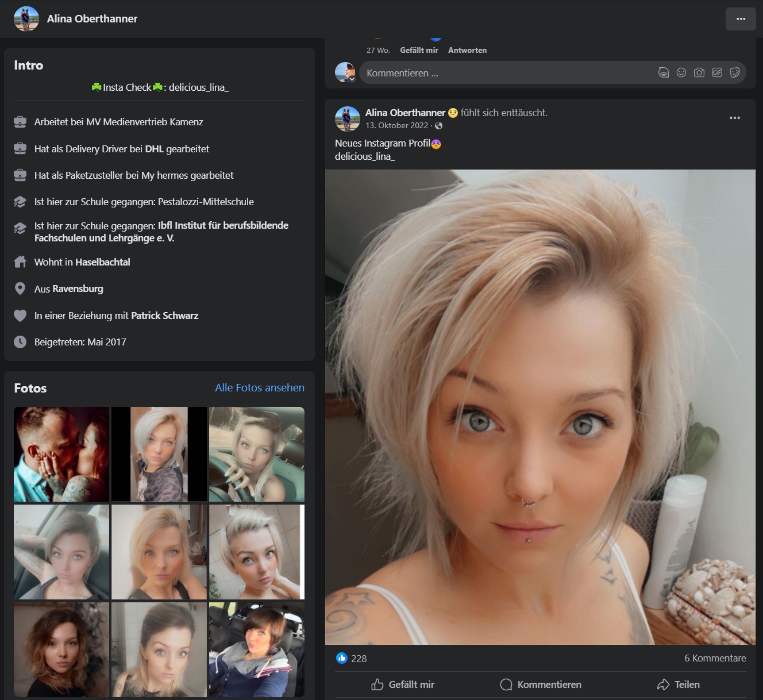Type in the Kommentieren input field
The width and height of the screenshot is (763, 700).
(506, 73)
